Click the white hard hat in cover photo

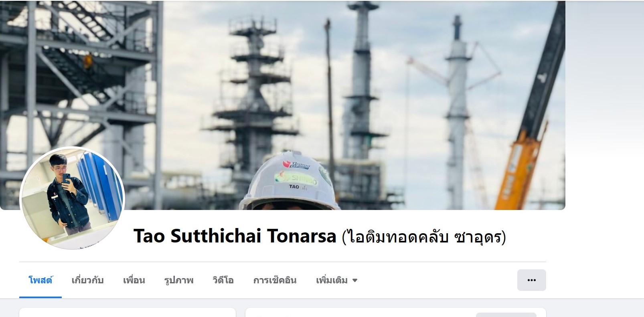[290, 181]
